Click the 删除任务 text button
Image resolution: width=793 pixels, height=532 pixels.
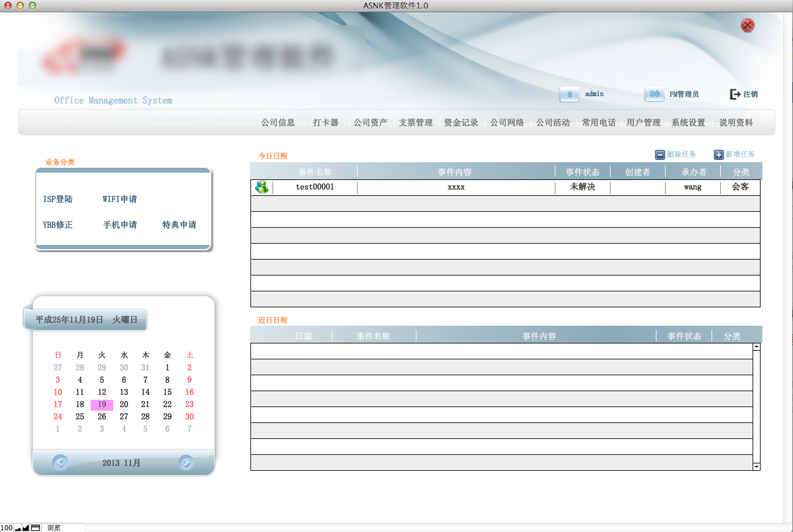coord(682,154)
